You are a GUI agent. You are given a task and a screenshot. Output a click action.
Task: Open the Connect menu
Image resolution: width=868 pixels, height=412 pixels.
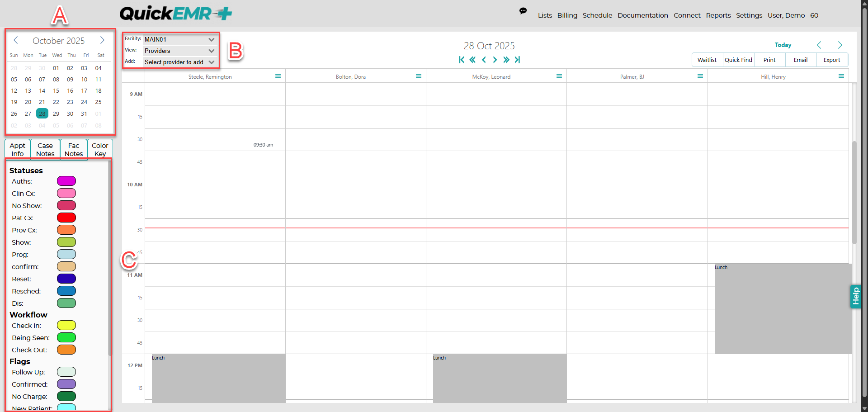coord(687,15)
